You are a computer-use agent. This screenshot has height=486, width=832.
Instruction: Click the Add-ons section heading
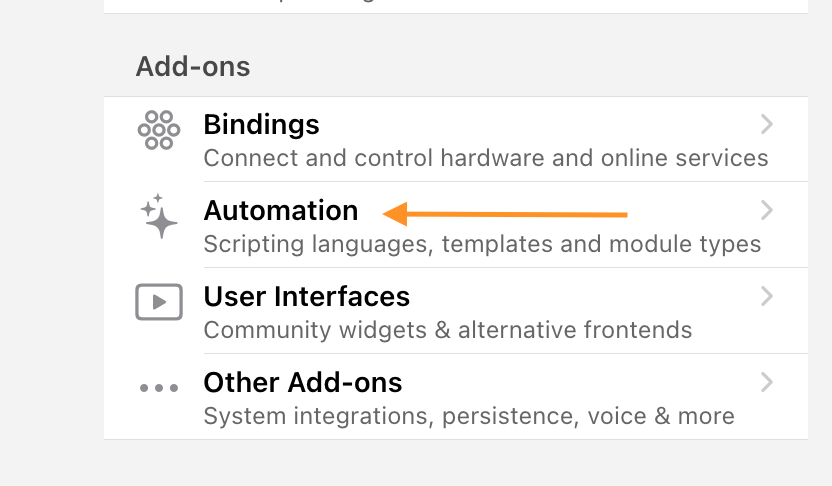click(x=193, y=67)
